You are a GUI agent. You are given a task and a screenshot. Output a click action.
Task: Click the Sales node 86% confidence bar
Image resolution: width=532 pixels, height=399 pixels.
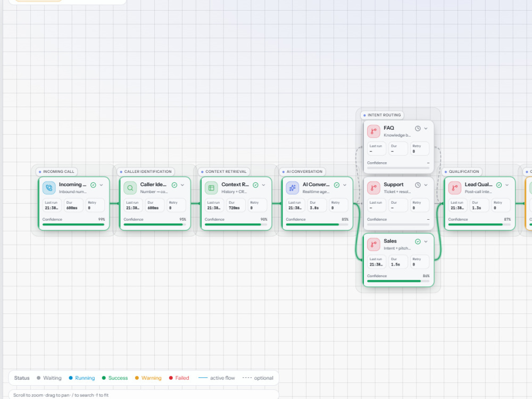pyautogui.click(x=398, y=281)
